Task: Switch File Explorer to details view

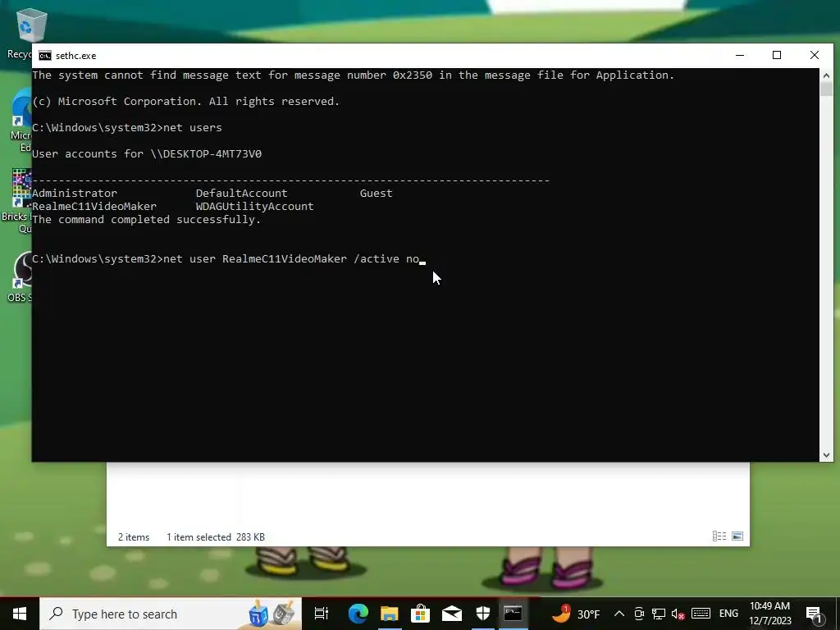Action: pyautogui.click(x=719, y=536)
